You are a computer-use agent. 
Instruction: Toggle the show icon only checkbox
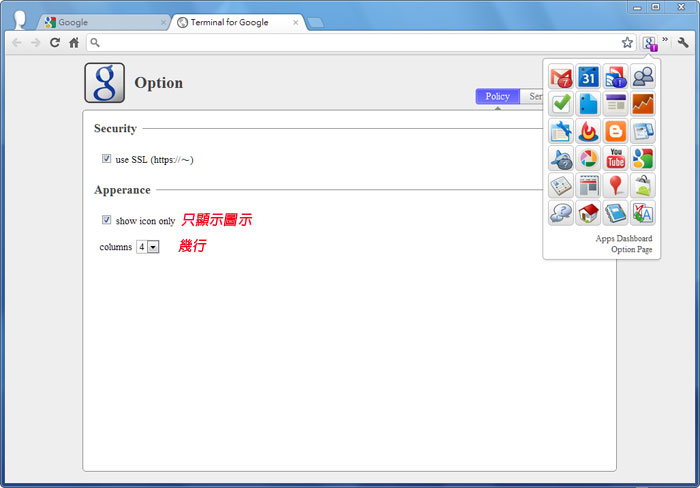click(x=106, y=220)
